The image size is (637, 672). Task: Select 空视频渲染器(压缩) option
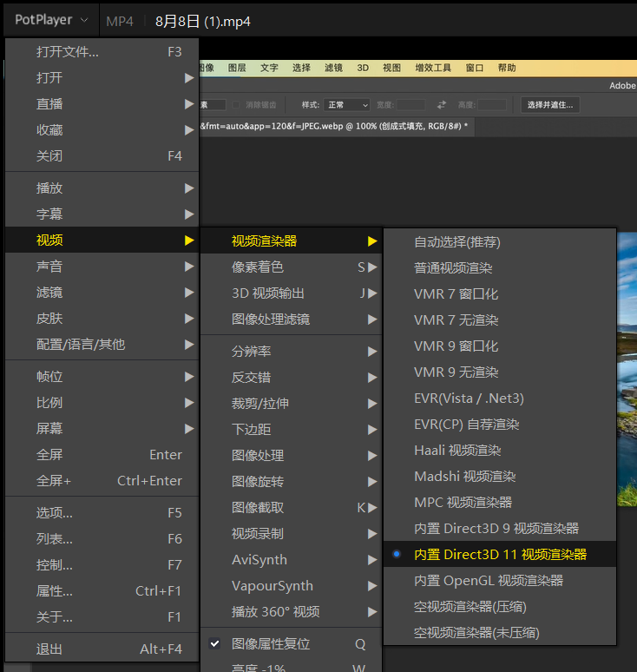[500, 607]
